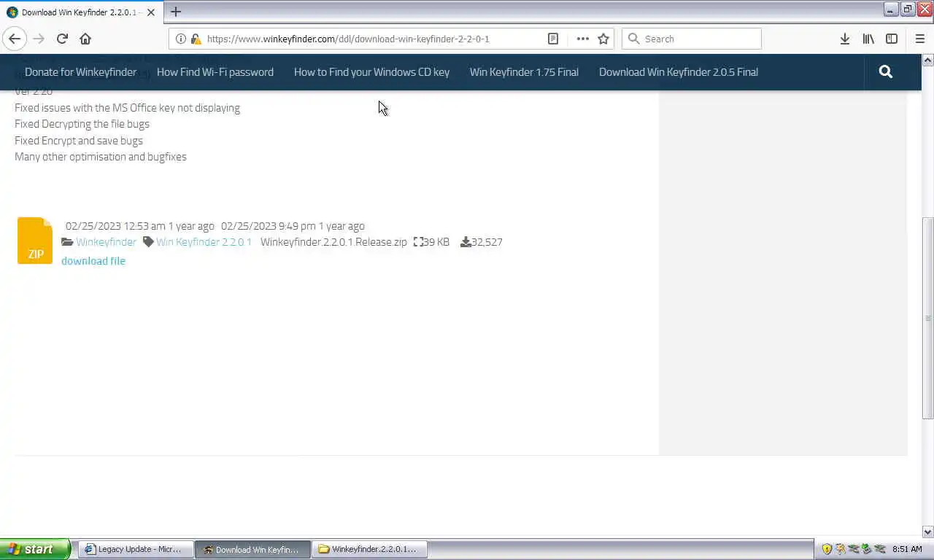The image size is (934, 560).
Task: Show the sidebars icon
Action: pyautogui.click(x=892, y=39)
